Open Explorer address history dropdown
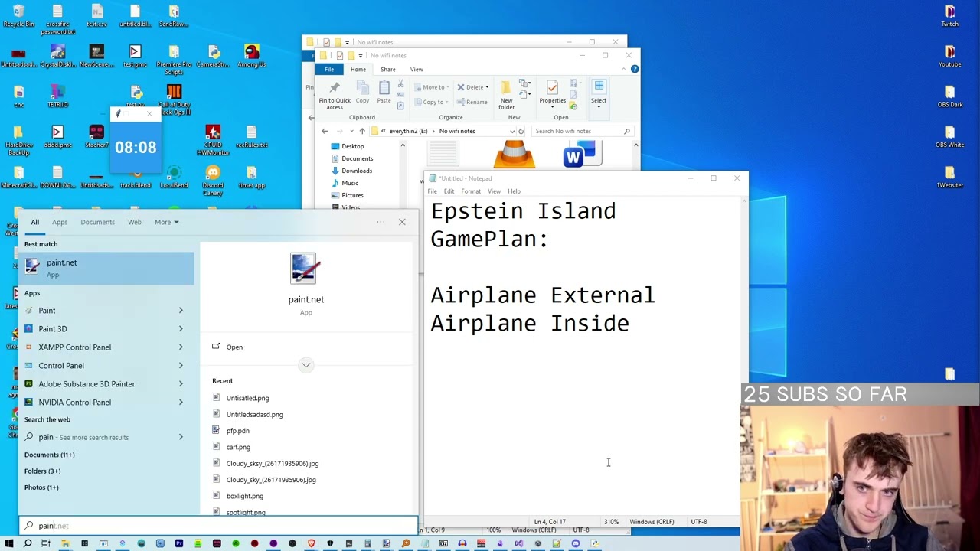The image size is (980, 551). pos(512,131)
